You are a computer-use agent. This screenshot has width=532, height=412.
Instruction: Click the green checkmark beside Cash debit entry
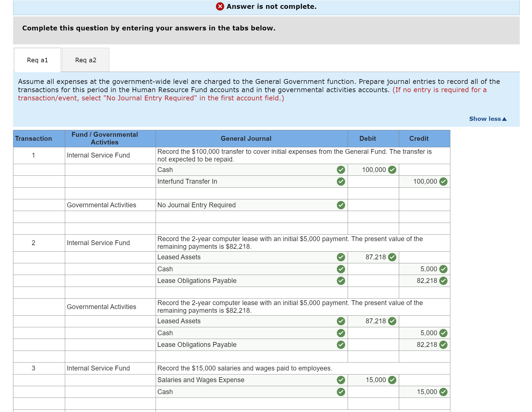341,170
